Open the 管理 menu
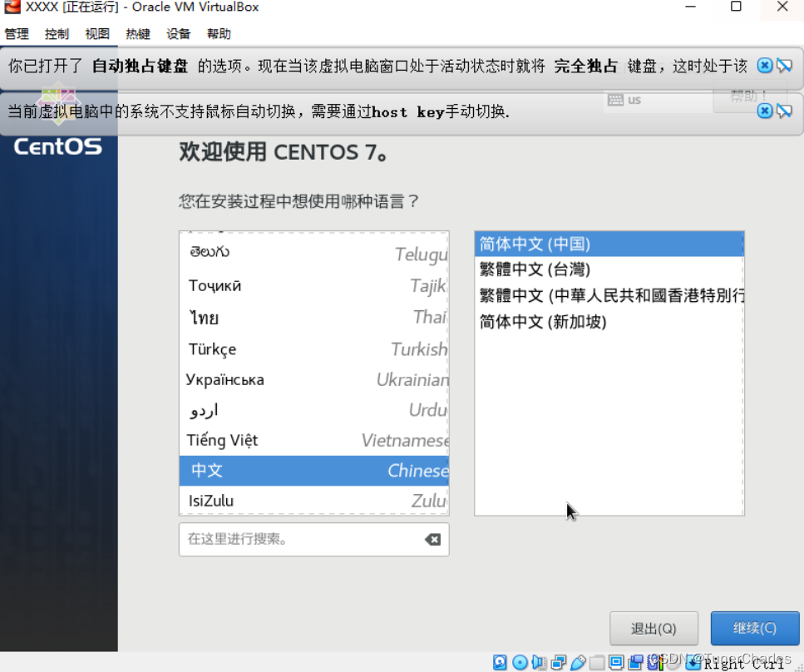 pyautogui.click(x=17, y=34)
